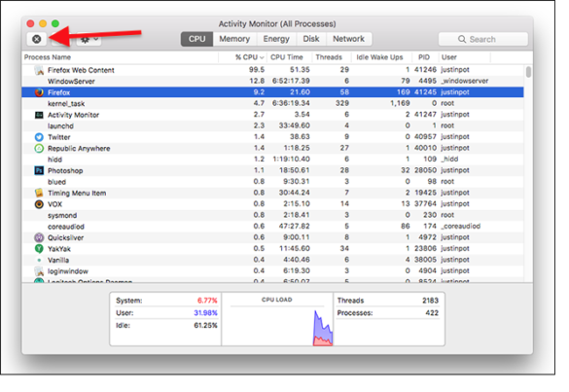
Task: Click PID 41245 in Firefox row
Action: 425,92
